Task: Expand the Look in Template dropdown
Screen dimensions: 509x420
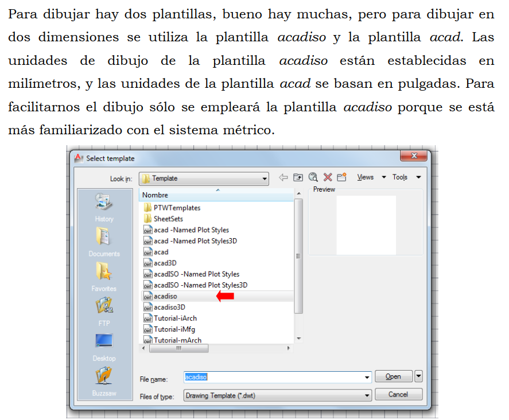Action: point(265,178)
